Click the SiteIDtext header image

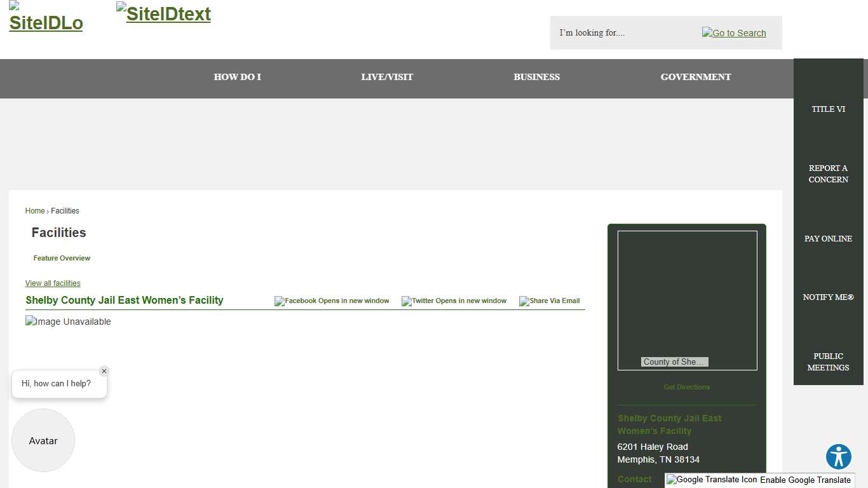tap(163, 13)
